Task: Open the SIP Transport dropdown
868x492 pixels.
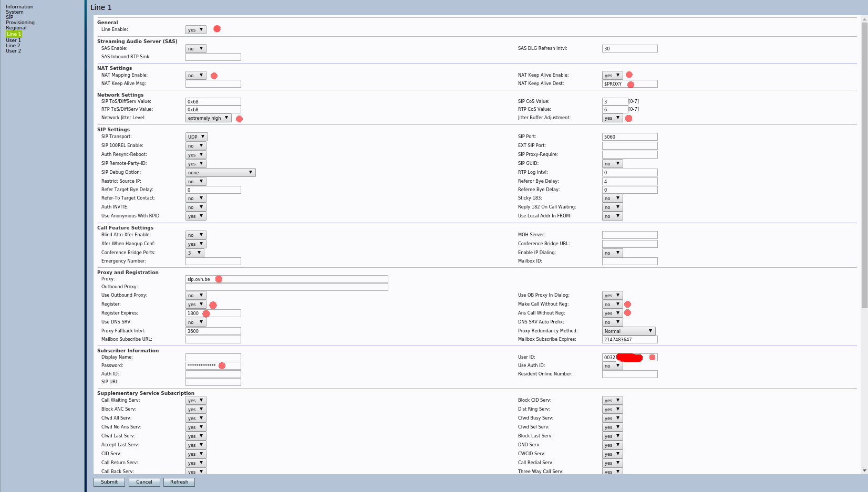Action: [x=197, y=137]
